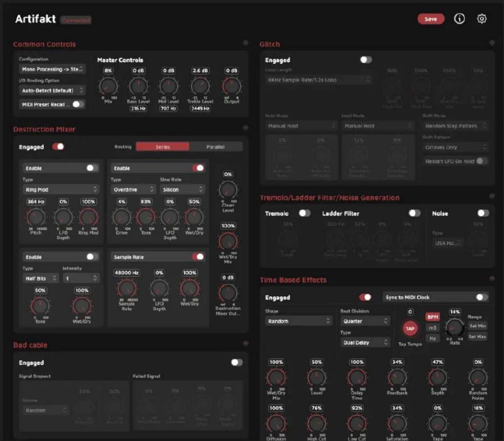Viewport: 504px width, 441px height.
Task: Click the Delay Time knob
Action: (357, 378)
